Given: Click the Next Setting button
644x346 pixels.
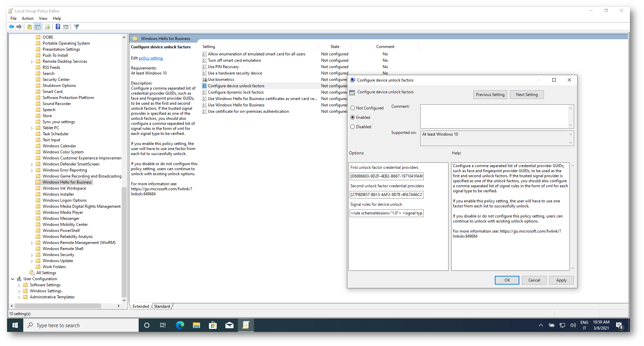Looking at the screenshot, I should click(x=527, y=95).
